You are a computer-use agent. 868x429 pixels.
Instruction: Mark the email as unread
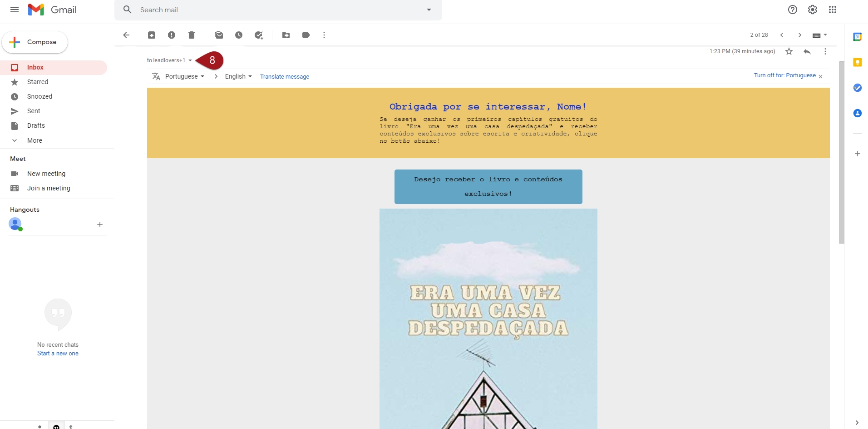point(219,35)
